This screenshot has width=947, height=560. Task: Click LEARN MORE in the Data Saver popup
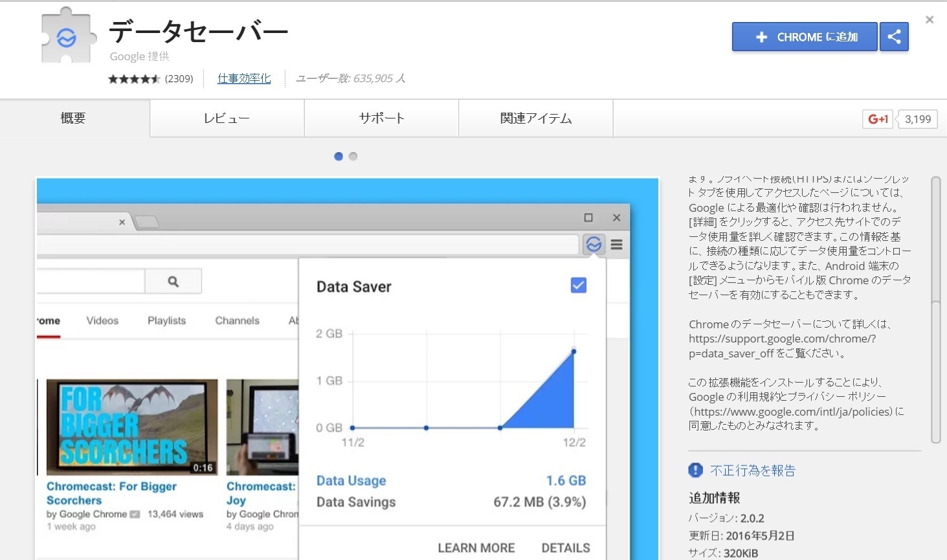pyautogui.click(x=476, y=548)
